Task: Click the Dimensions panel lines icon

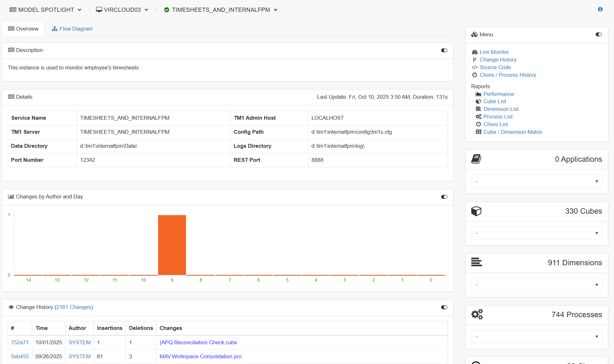Action: 476,262
